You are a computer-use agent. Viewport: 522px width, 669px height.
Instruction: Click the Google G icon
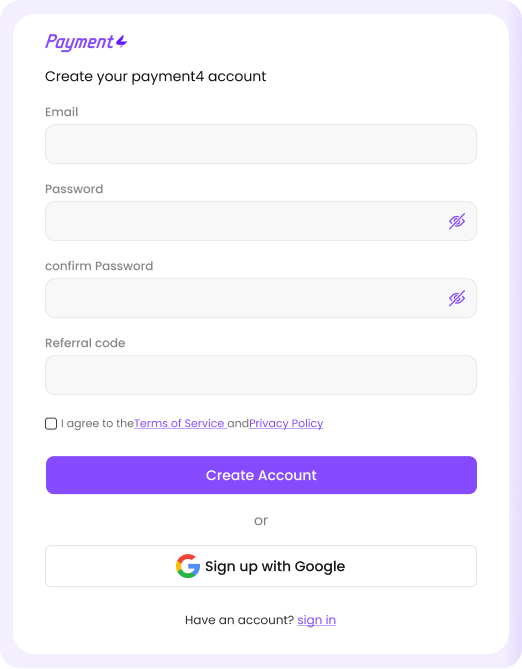(x=188, y=566)
